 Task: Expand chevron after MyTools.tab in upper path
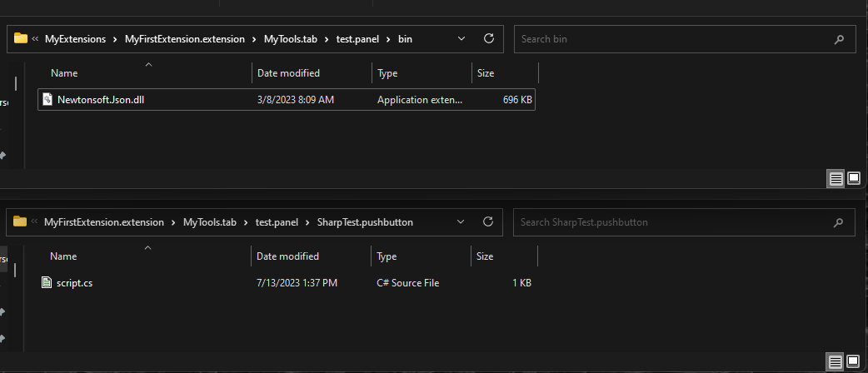point(327,39)
